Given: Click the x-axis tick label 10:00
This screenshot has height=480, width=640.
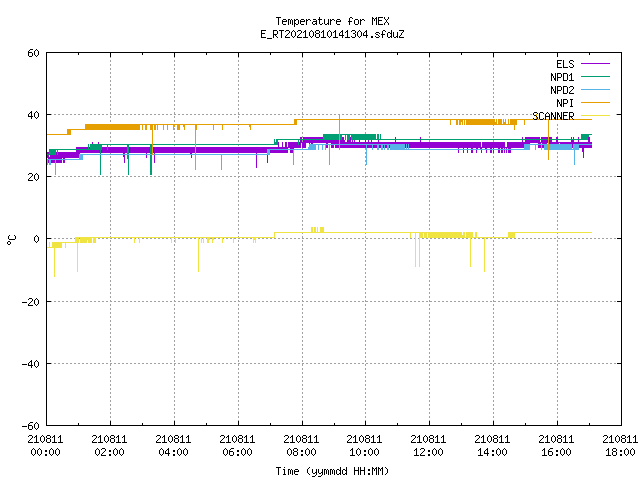Looking at the screenshot, I should (x=364, y=452).
